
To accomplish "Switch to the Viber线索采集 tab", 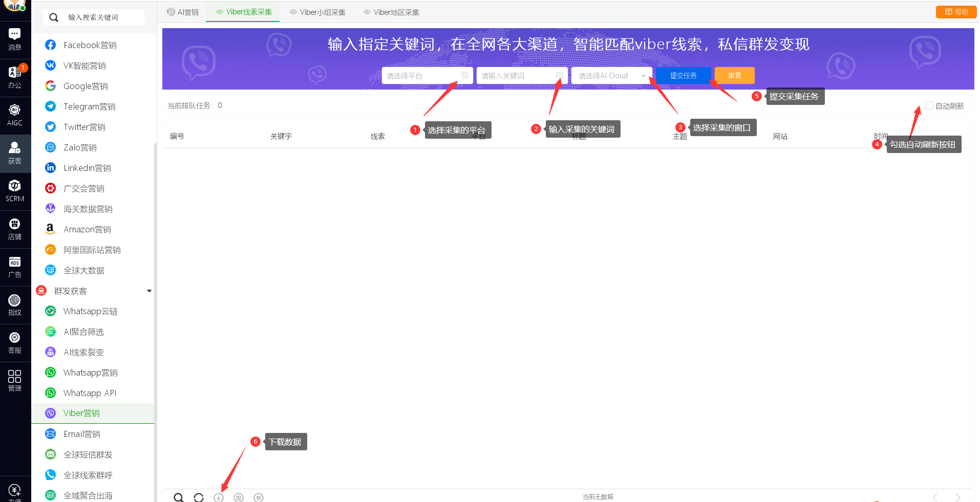I will click(244, 12).
